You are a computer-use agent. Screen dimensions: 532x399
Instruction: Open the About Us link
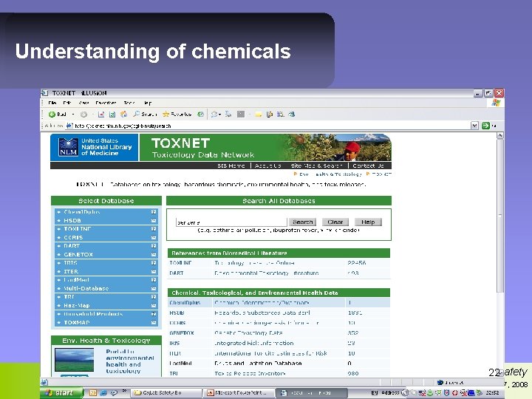pyautogui.click(x=268, y=166)
